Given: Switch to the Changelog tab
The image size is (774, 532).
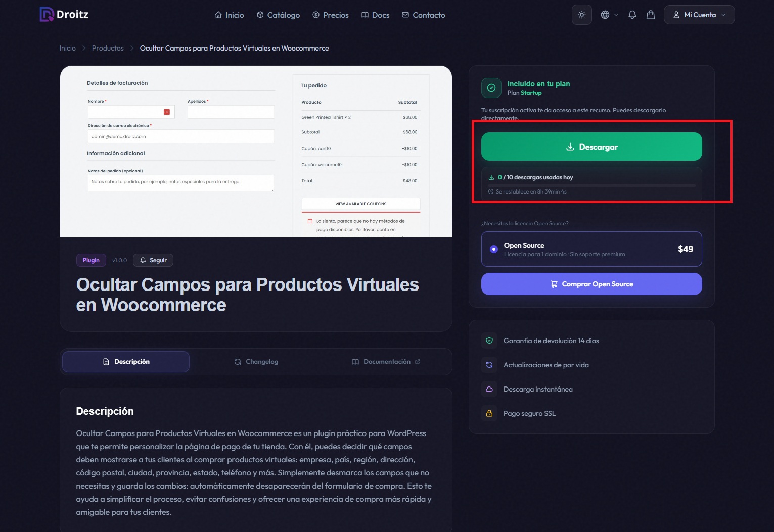Looking at the screenshot, I should point(256,362).
